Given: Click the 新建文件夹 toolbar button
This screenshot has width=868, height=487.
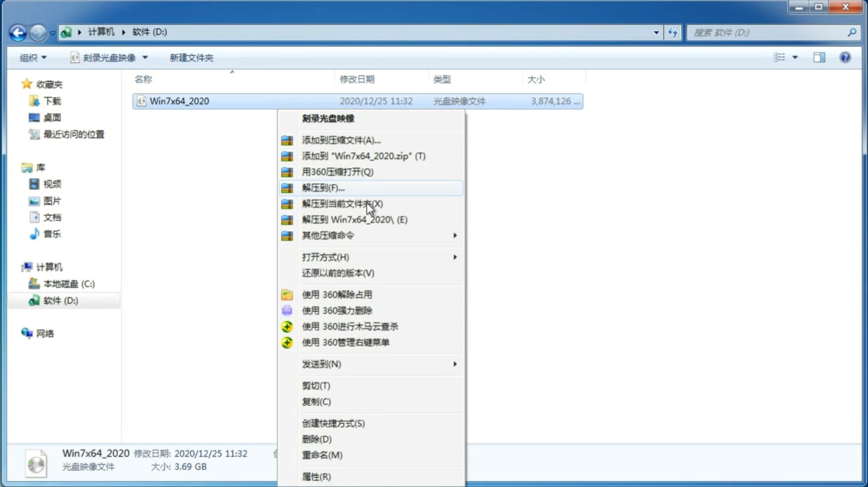Looking at the screenshot, I should pos(191,57).
